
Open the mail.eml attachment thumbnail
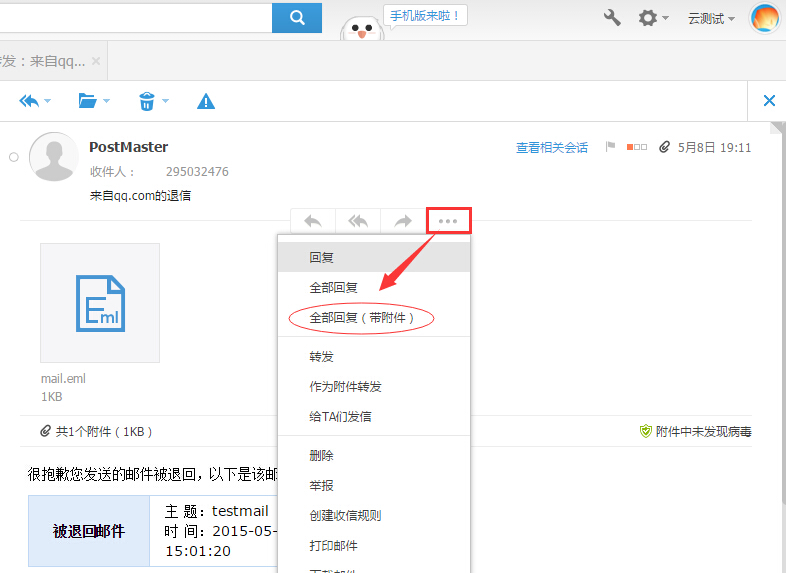pos(100,303)
